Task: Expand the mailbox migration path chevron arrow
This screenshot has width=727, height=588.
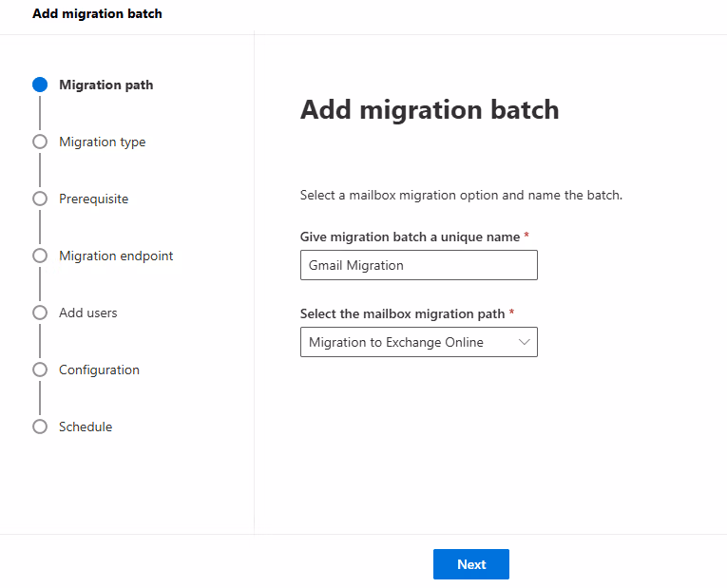Action: click(x=524, y=342)
